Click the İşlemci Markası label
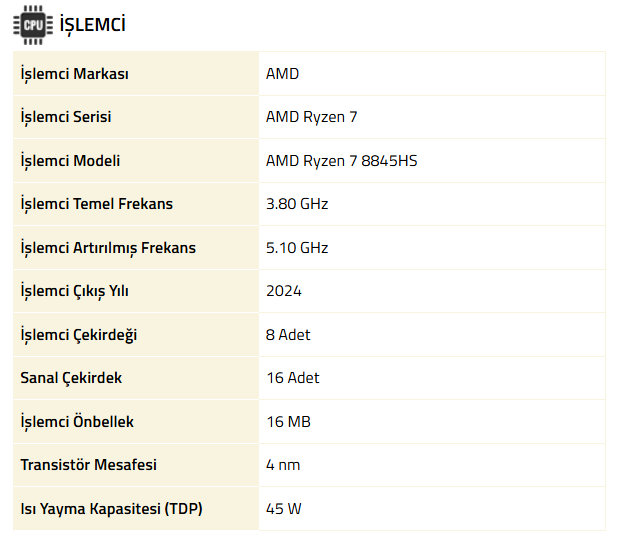Screen dimensions: 628x546 [x=74, y=74]
